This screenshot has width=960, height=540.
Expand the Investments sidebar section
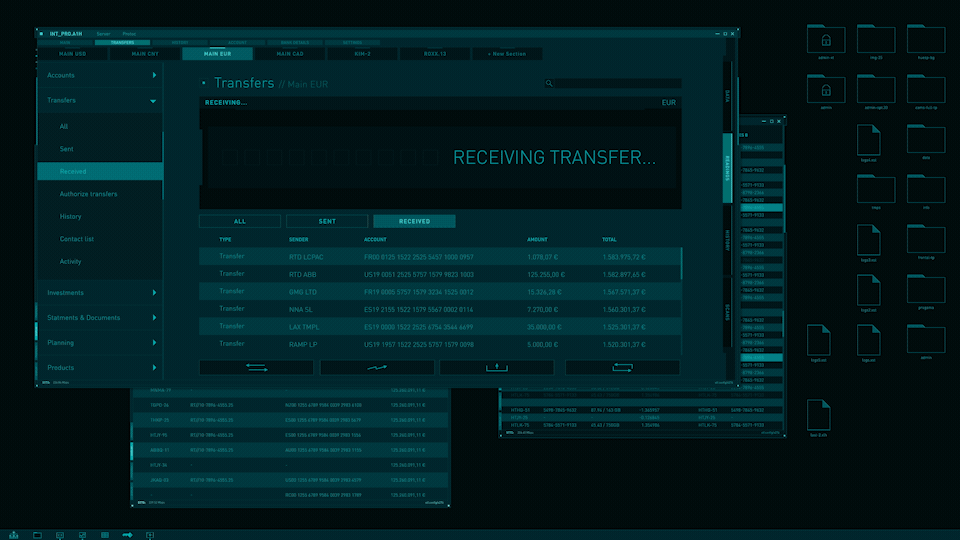pos(100,293)
